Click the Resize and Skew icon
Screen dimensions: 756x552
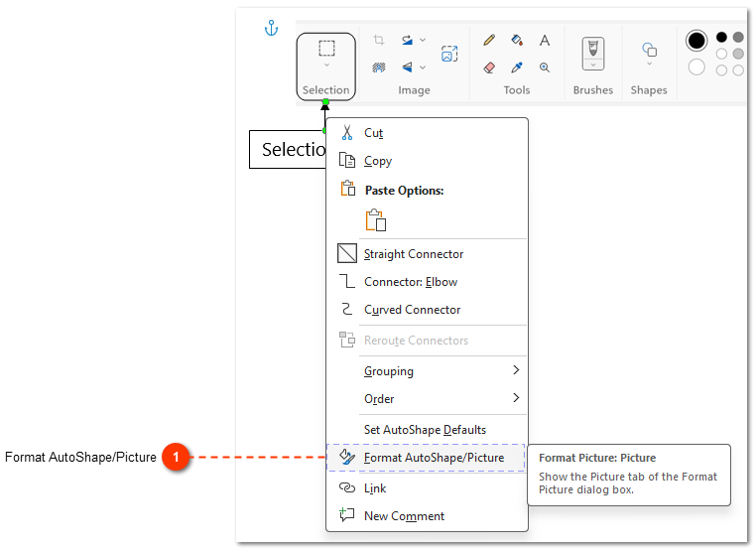(449, 54)
